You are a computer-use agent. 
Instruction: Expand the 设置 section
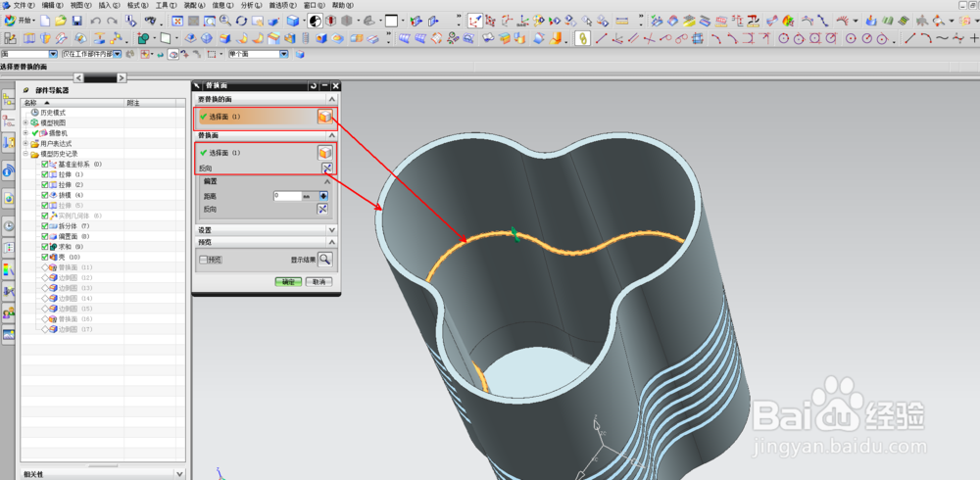point(332,230)
